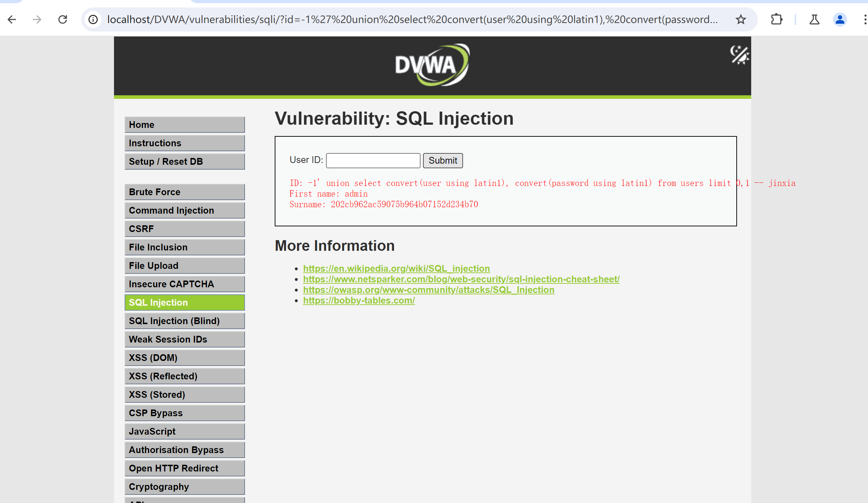Open OWASP SQL Injection link

pyautogui.click(x=428, y=290)
